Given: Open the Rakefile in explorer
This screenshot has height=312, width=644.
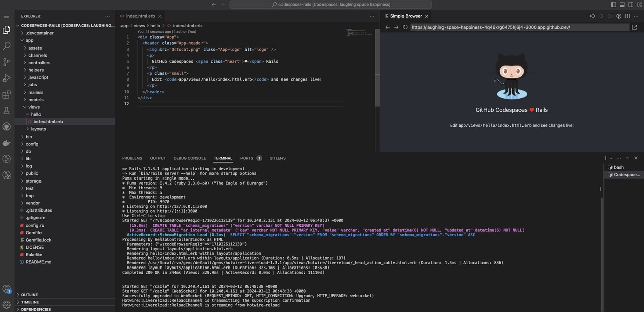Looking at the screenshot, I should (x=66, y=255).
